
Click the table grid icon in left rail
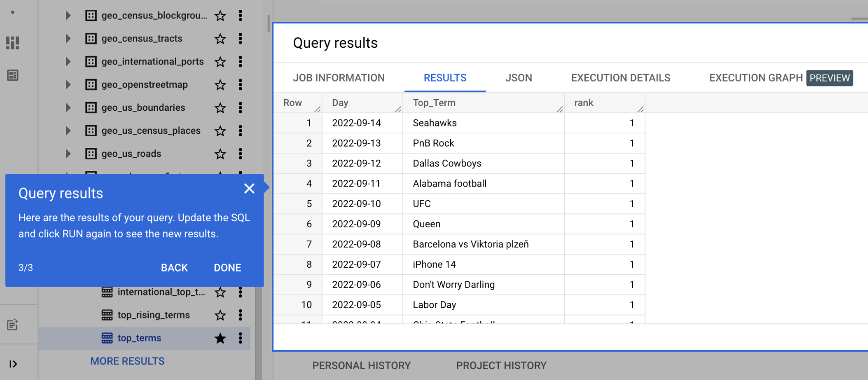[x=13, y=76]
